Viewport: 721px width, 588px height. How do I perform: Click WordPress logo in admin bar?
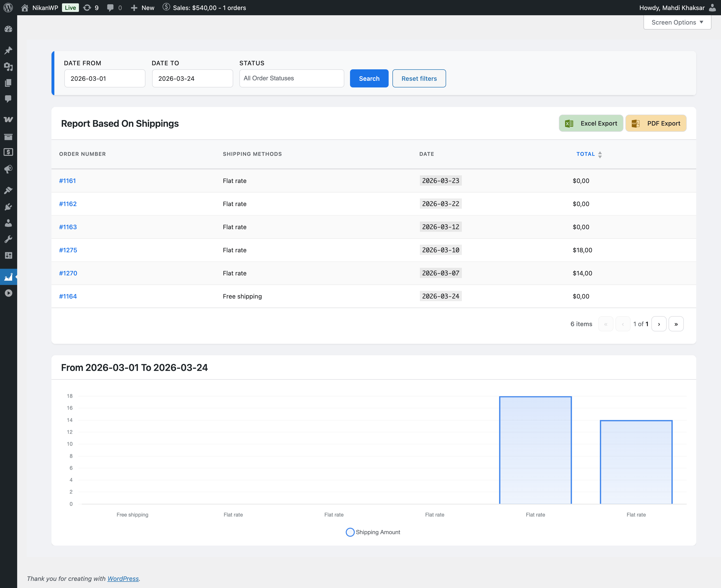8,7
